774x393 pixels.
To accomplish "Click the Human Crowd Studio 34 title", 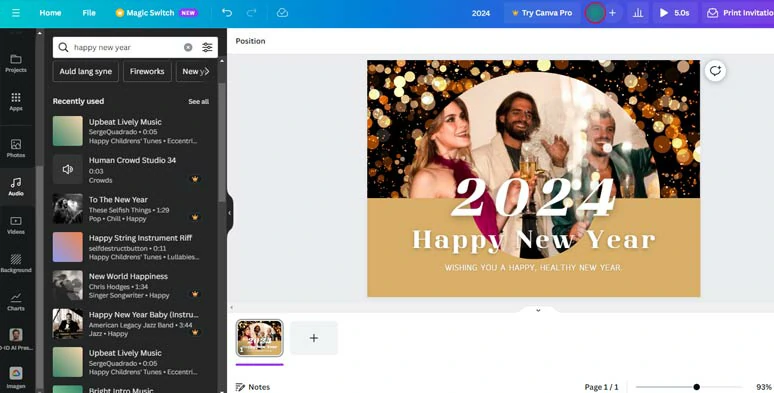I will point(132,160).
